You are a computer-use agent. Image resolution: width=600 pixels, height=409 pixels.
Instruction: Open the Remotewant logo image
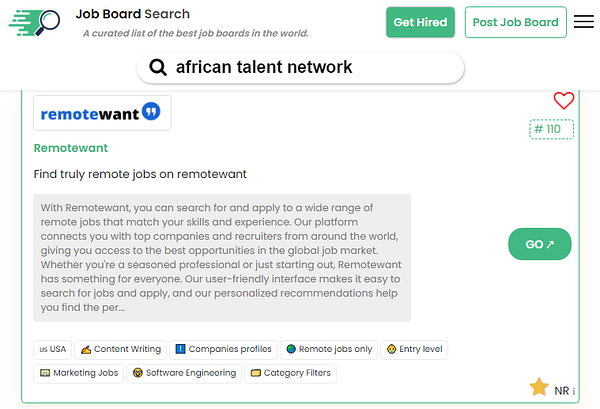(x=102, y=113)
